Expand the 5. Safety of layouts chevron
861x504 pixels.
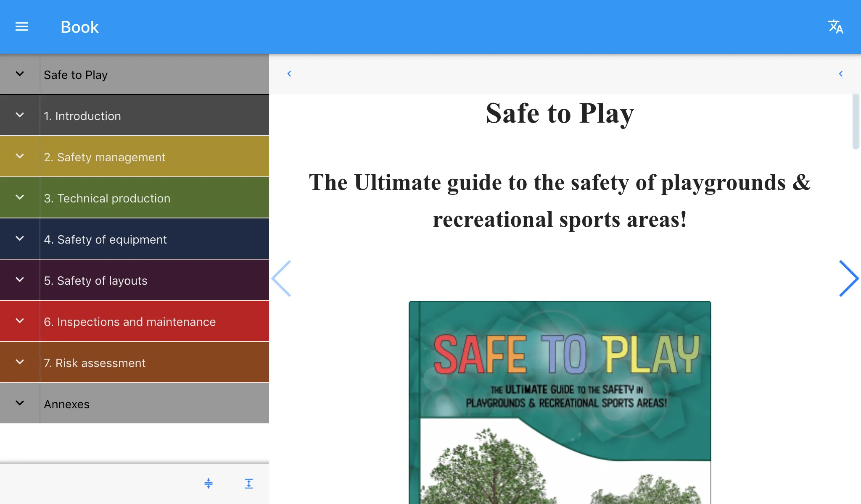pos(20,280)
